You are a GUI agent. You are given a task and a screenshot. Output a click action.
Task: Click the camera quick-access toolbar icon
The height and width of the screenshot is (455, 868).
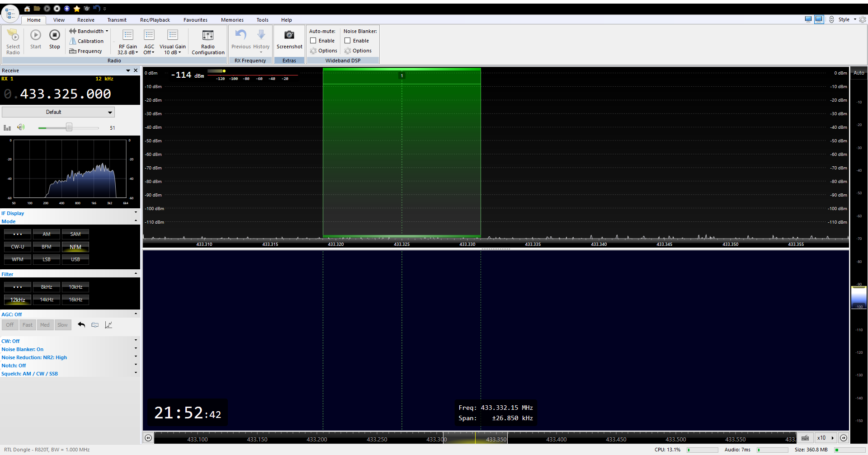(87, 9)
